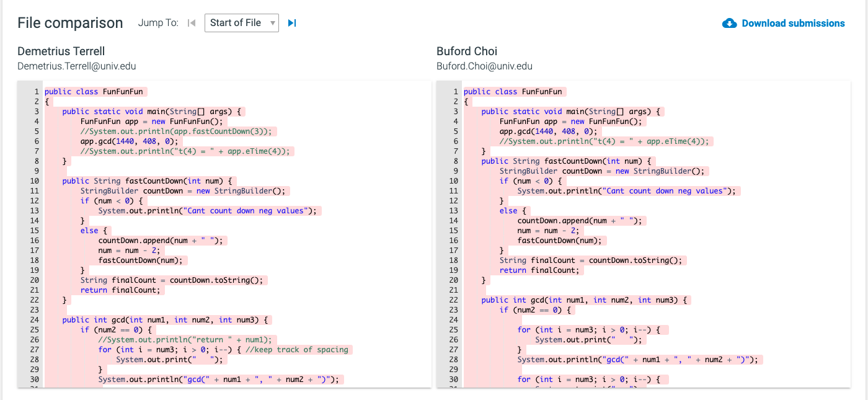Select Demetrius Terrell's name heading

[x=61, y=51]
